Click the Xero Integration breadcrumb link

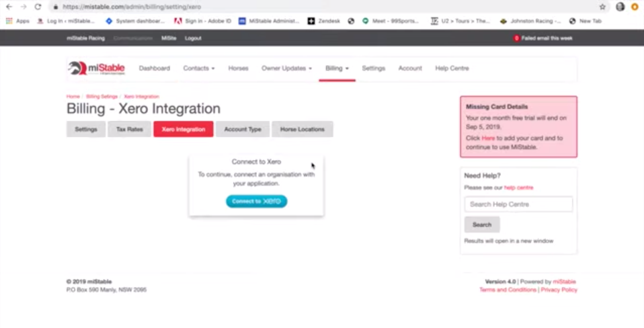point(141,97)
